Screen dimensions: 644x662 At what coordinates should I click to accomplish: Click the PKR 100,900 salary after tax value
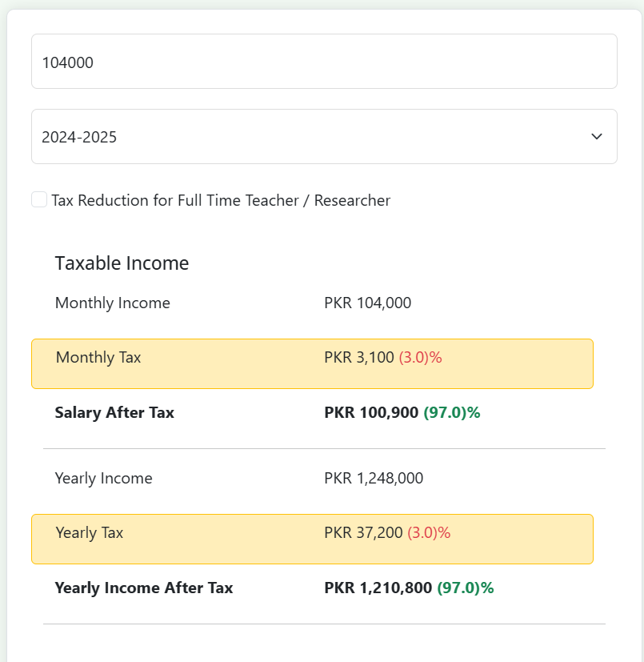coord(371,412)
